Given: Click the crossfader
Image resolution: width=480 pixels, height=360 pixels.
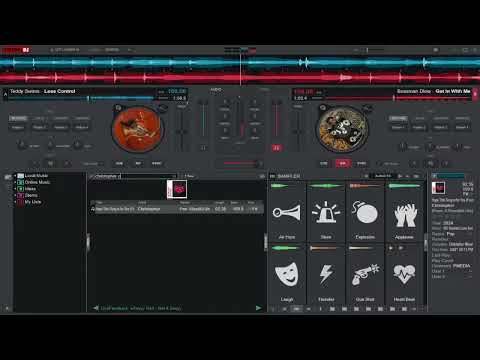Looking at the screenshot, I should 240,163.
